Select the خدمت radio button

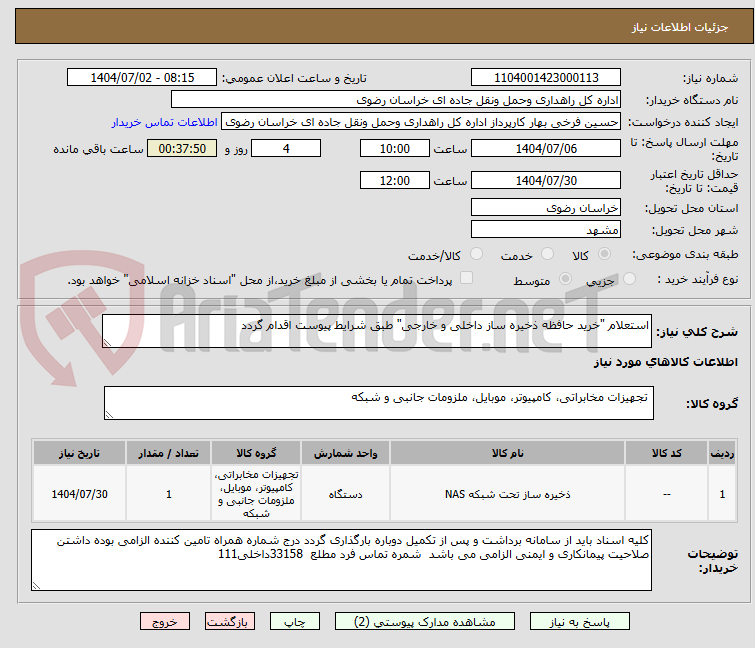click(547, 254)
